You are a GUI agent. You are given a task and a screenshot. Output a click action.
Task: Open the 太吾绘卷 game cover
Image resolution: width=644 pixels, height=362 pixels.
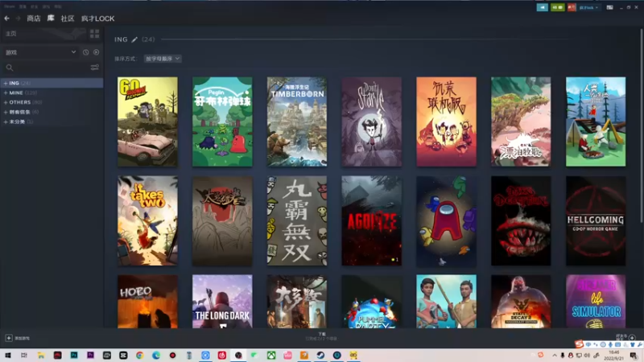pyautogui.click(x=222, y=220)
